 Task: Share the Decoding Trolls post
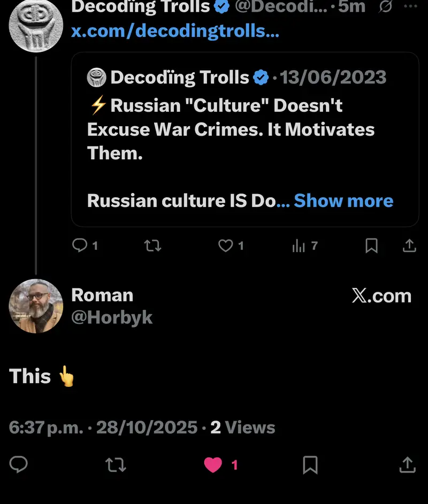(409, 245)
